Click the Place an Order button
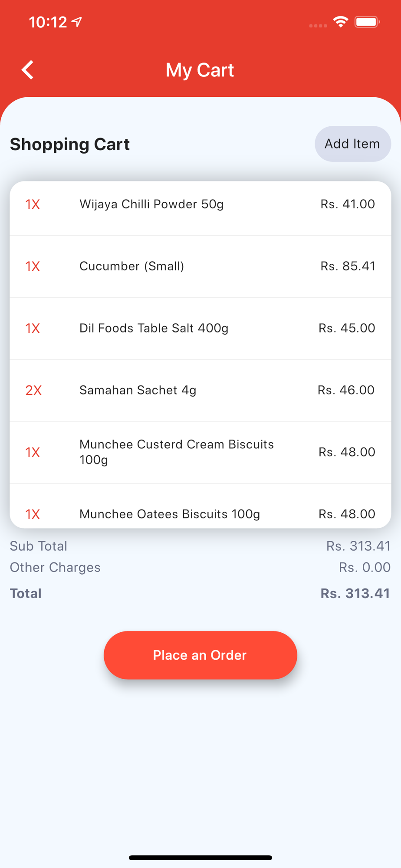 coord(200,655)
